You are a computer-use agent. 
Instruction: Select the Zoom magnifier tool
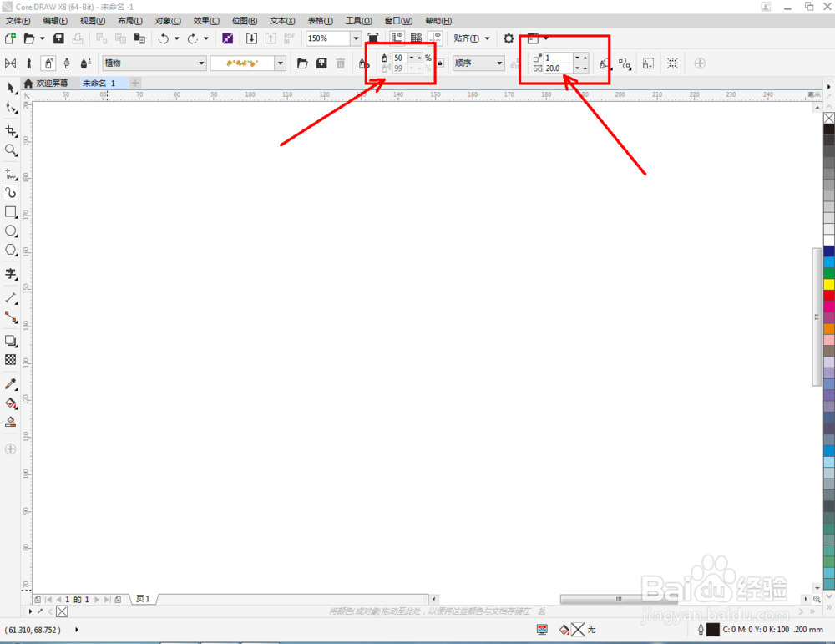click(11, 150)
